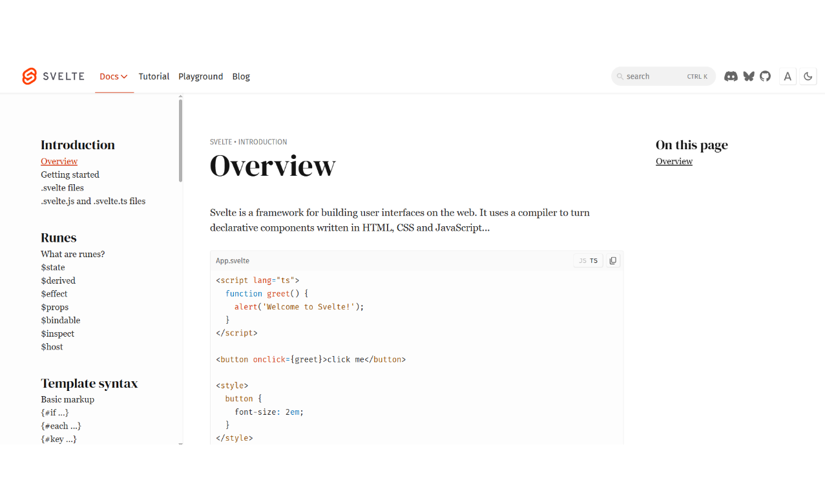825x504 pixels.
Task: Open the {#each ...} syntax page
Action: [61, 426]
